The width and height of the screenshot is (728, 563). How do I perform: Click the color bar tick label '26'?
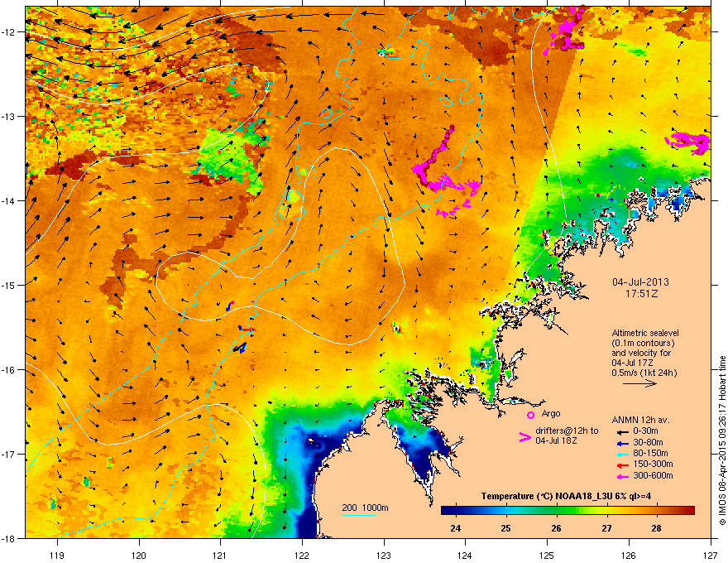(556, 528)
